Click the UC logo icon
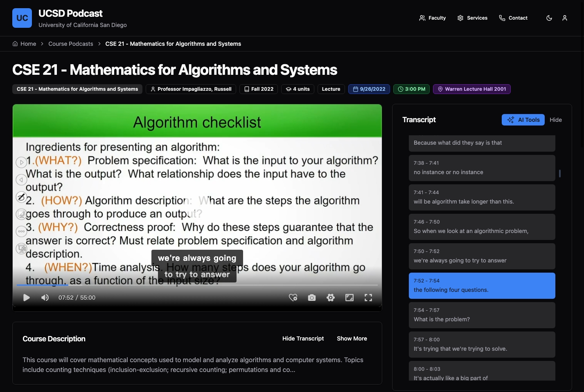 pos(22,18)
